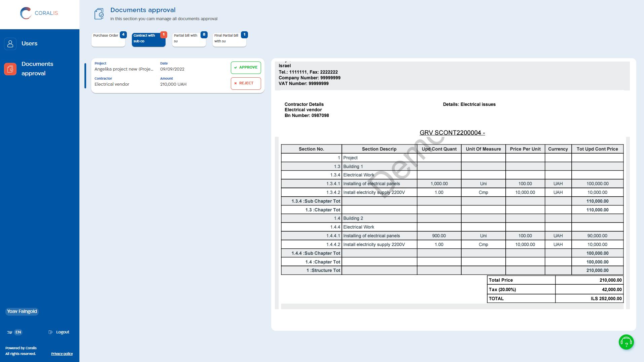Select the Contract with sub co tab

pyautogui.click(x=146, y=39)
